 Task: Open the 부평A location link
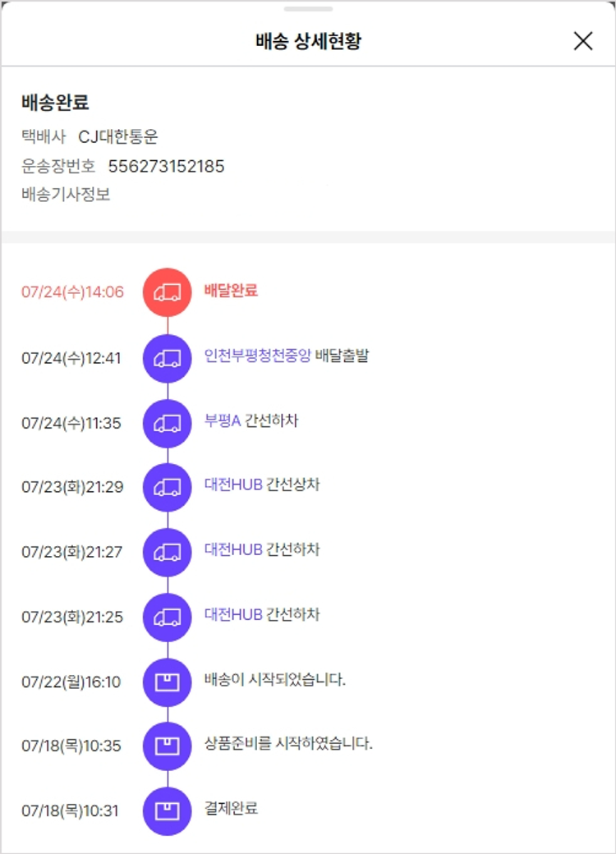[222, 420]
